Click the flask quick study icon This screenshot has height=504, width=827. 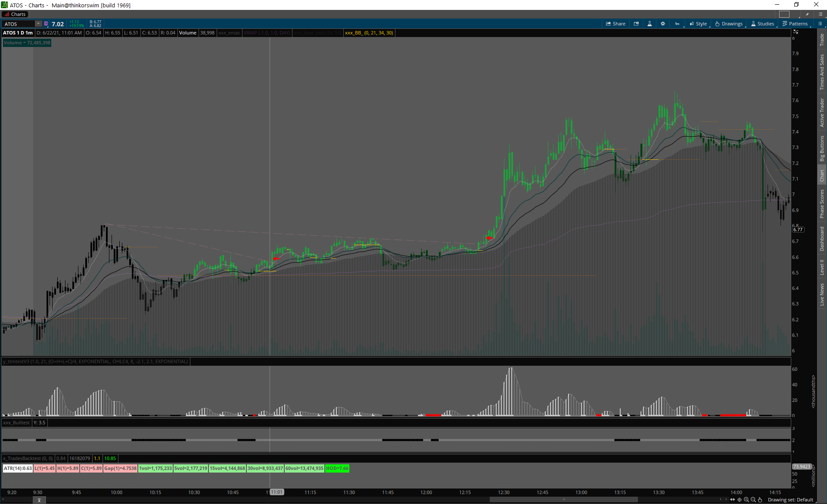tap(650, 24)
